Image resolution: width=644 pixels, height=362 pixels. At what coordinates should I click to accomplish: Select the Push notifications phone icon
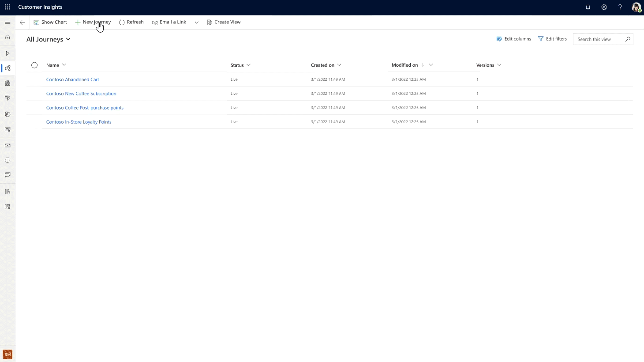click(x=7, y=160)
